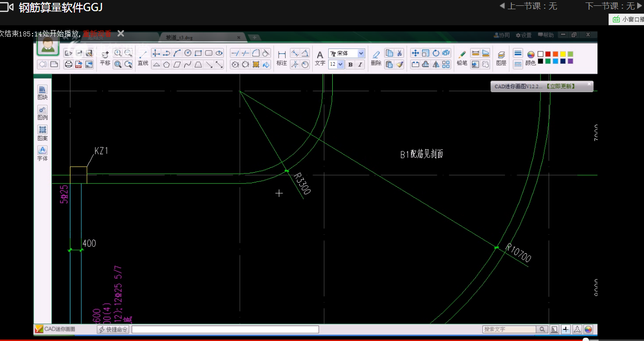
Task: Select the ellipse drawing tool
Action: coord(219,53)
